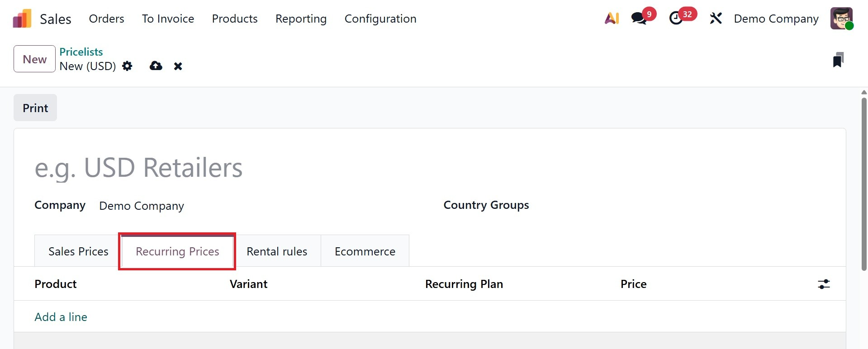Open the AI assistant icon
This screenshot has width=868, height=349.
(x=612, y=19)
